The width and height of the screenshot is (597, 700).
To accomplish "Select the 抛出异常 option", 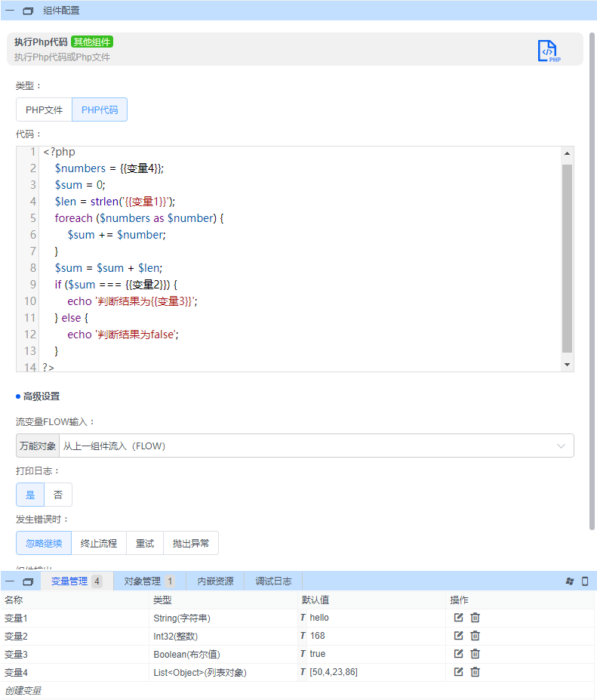I will point(191,543).
